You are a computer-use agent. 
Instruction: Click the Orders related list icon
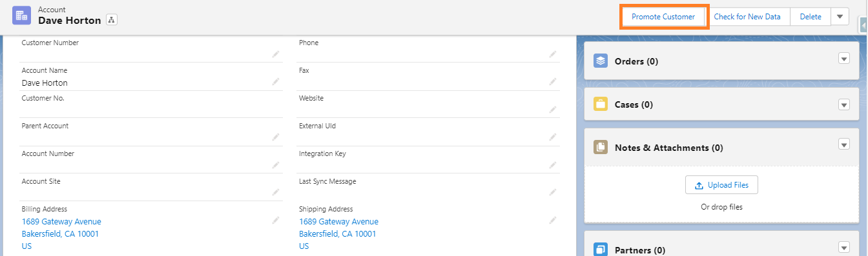[x=601, y=61]
